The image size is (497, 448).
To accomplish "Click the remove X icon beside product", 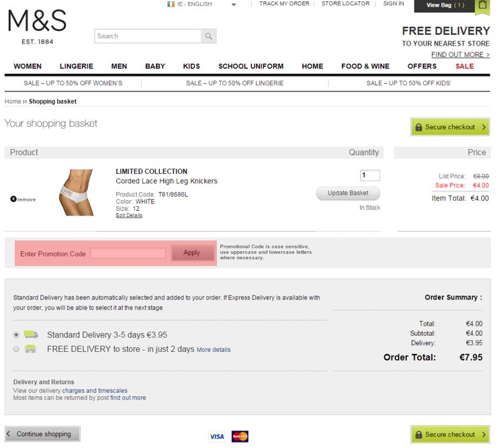I will coord(13,199).
